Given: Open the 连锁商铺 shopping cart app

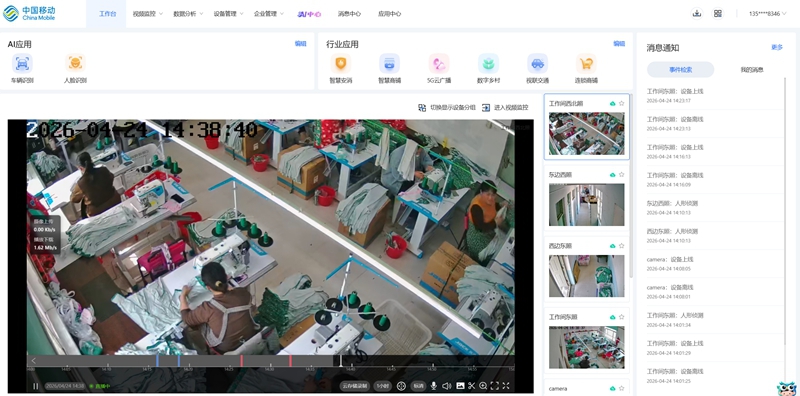Looking at the screenshot, I should (586, 69).
